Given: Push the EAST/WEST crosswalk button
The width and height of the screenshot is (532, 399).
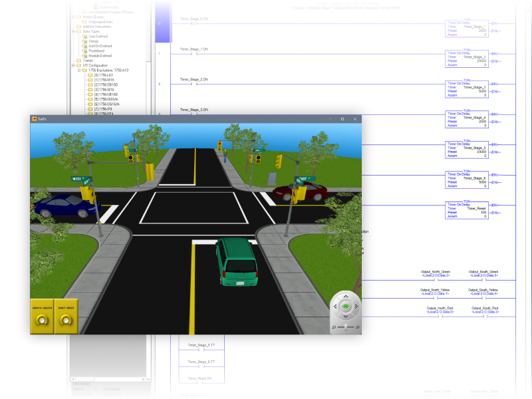Looking at the screenshot, I should point(66,320).
